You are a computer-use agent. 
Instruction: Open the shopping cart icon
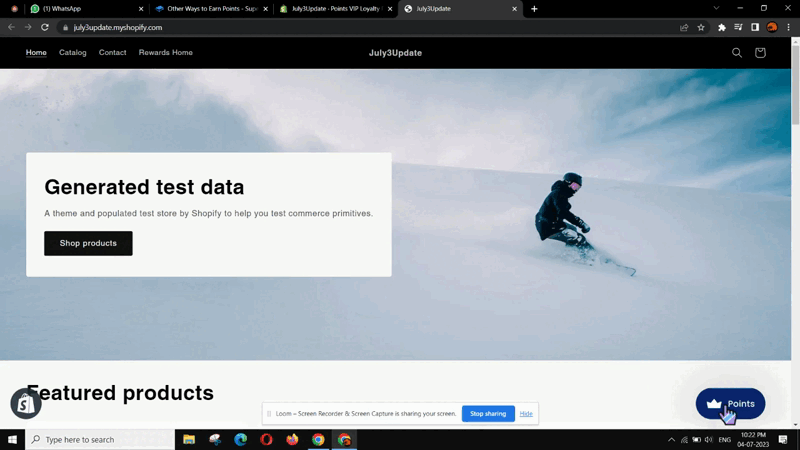(760, 53)
